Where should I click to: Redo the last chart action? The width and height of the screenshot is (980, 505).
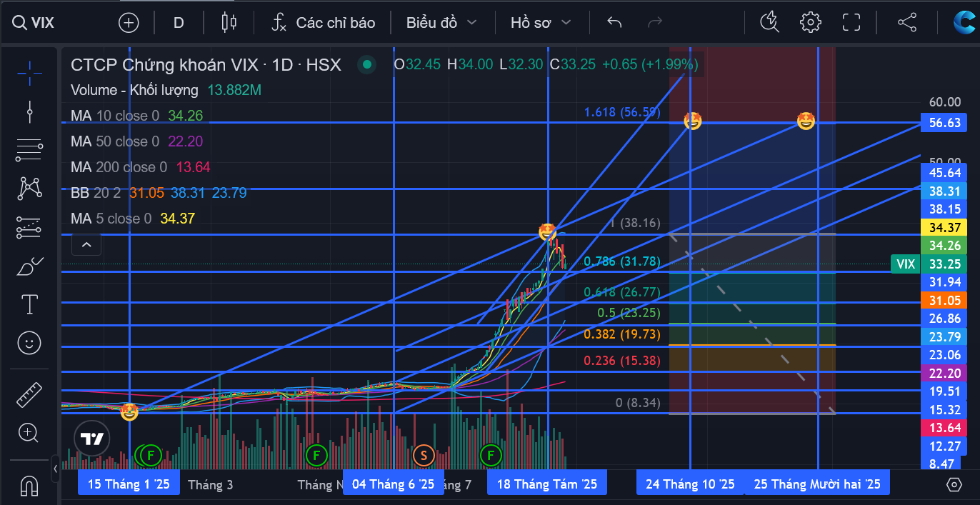click(654, 23)
